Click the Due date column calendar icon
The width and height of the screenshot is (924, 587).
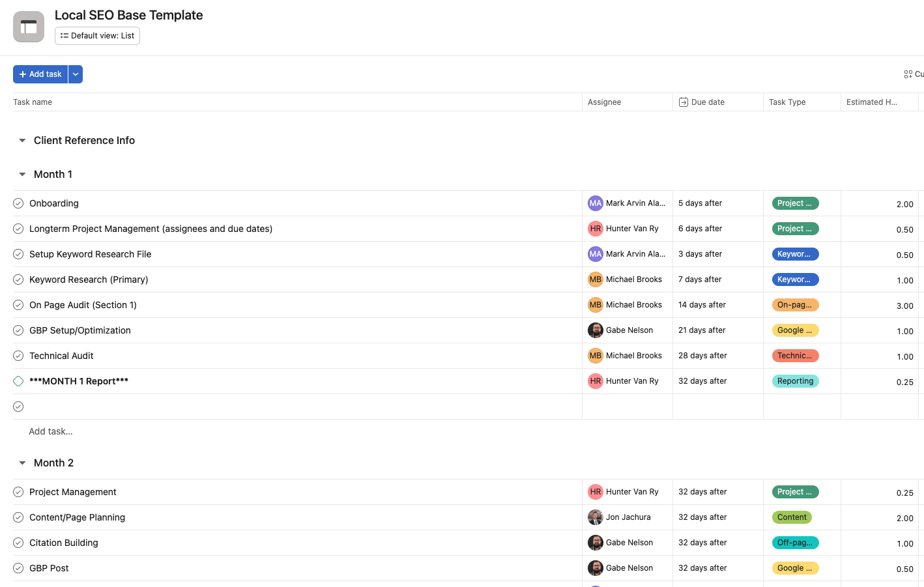[x=683, y=102]
